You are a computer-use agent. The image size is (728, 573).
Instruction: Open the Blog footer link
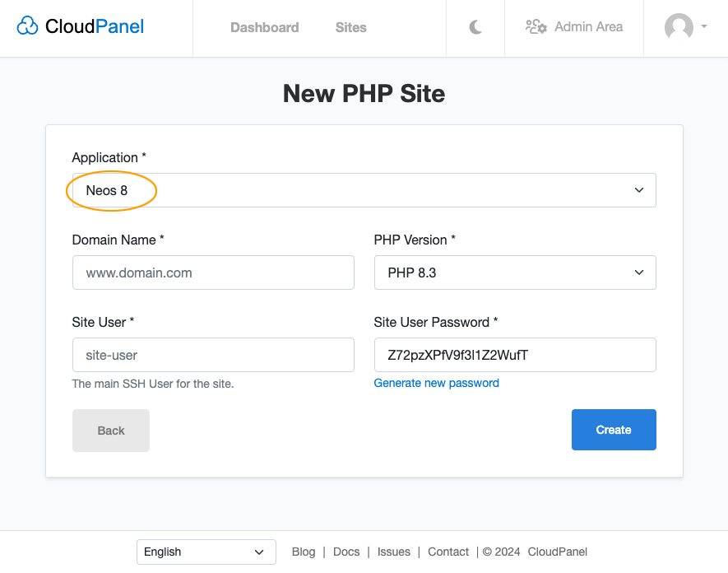[304, 552]
